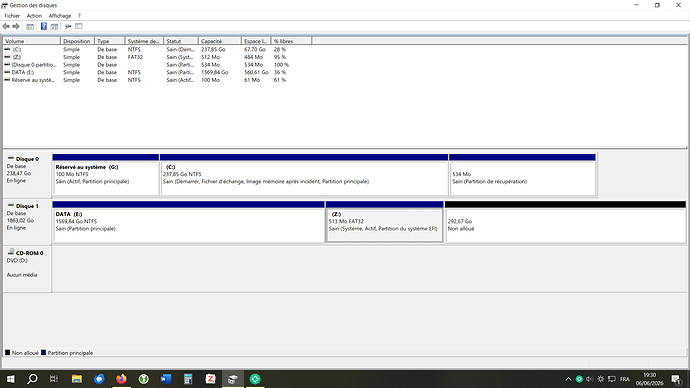Open Task View in the taskbar
Screen dimensions: 690x388
pyautogui.click(x=54, y=379)
